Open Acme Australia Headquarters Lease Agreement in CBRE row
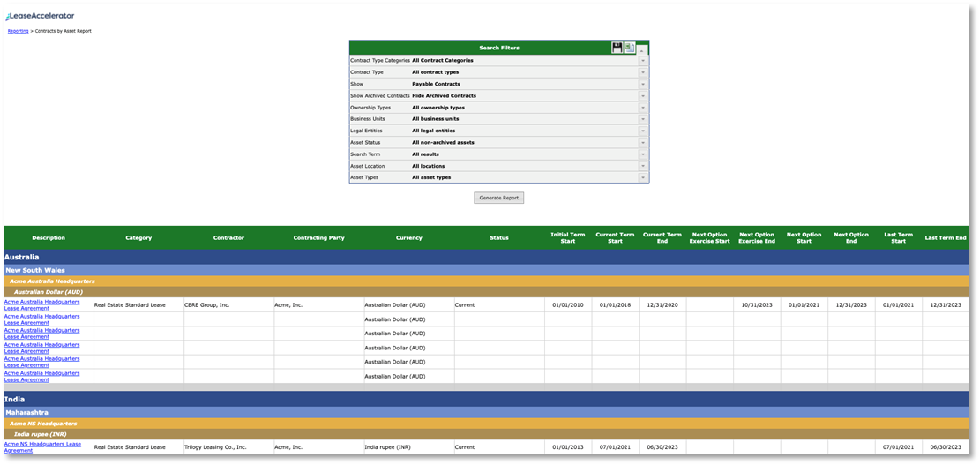 pos(41,305)
